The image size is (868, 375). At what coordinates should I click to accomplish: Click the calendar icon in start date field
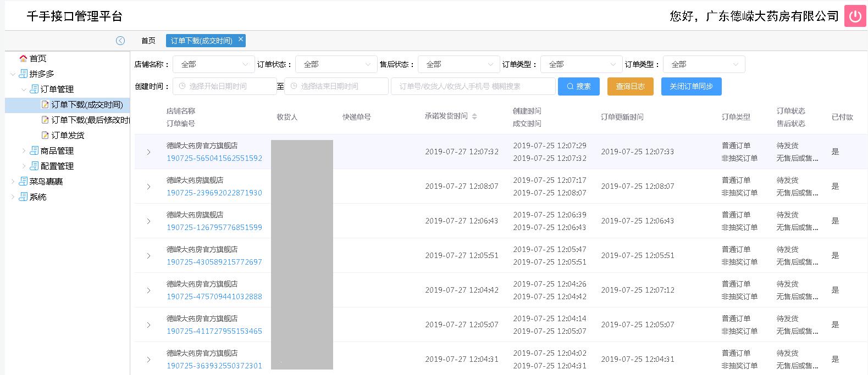pos(182,86)
